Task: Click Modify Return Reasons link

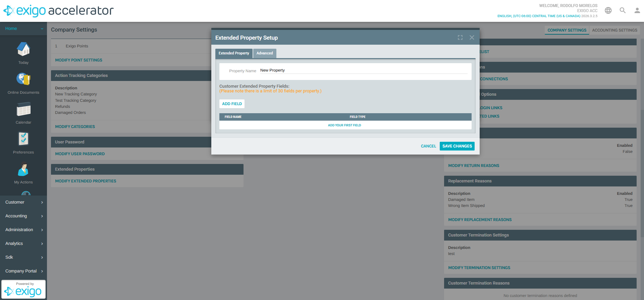Action: 474,166
